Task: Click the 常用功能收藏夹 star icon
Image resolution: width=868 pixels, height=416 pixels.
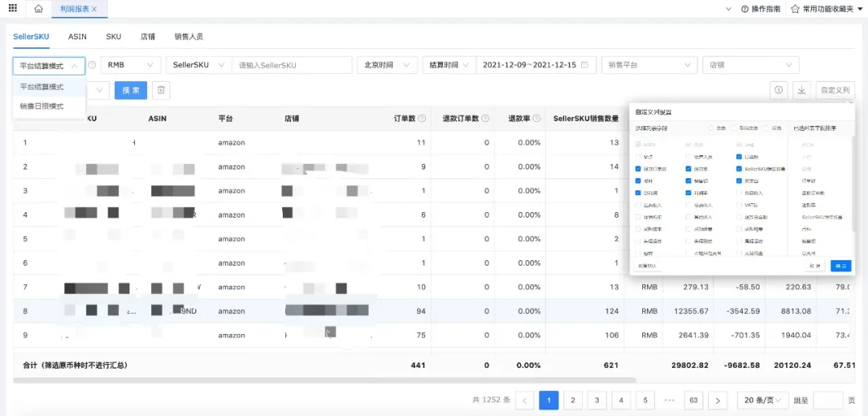Action: click(795, 9)
